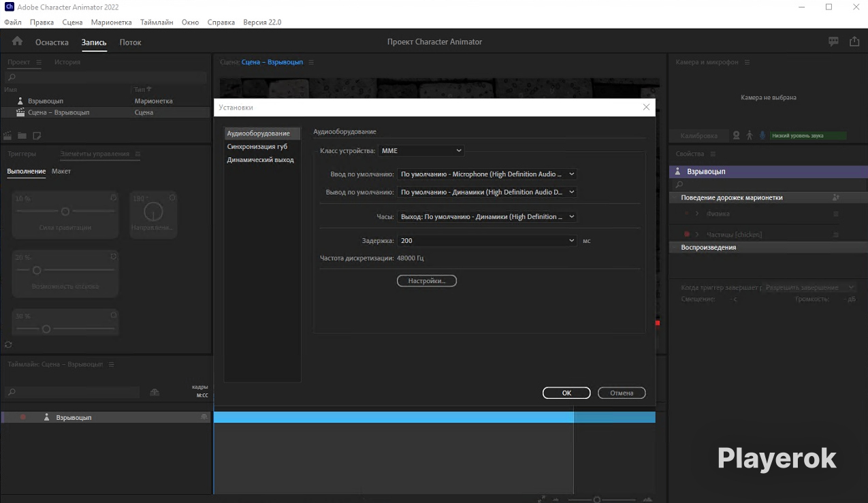Click the refresh icon below the controls panel
Image resolution: width=868 pixels, height=503 pixels.
[x=8, y=345]
